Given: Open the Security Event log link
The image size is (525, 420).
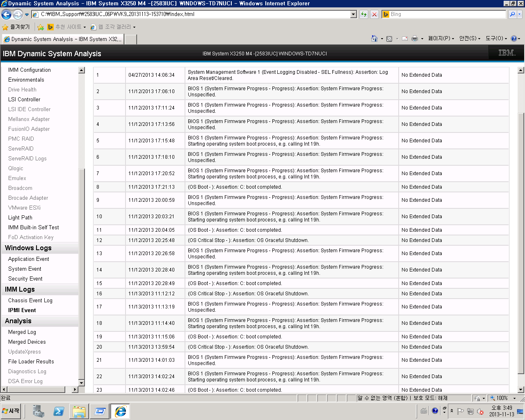Looking at the screenshot, I should tap(25, 279).
